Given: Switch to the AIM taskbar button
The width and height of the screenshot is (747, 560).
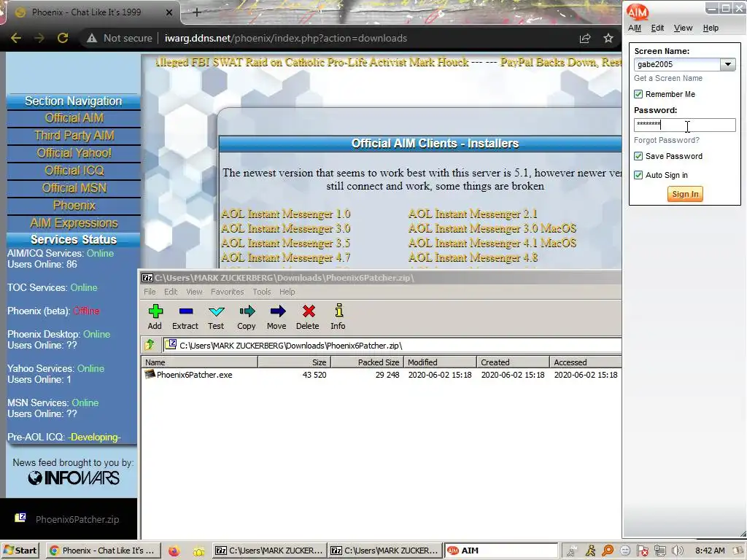Looking at the screenshot, I should [500, 551].
